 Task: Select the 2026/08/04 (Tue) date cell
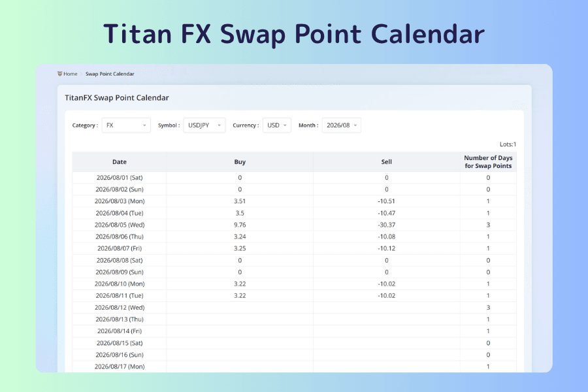pos(120,213)
